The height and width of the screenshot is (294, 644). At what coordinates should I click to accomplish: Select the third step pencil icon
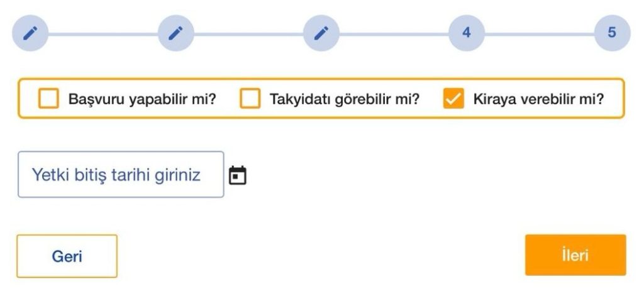[x=321, y=33]
